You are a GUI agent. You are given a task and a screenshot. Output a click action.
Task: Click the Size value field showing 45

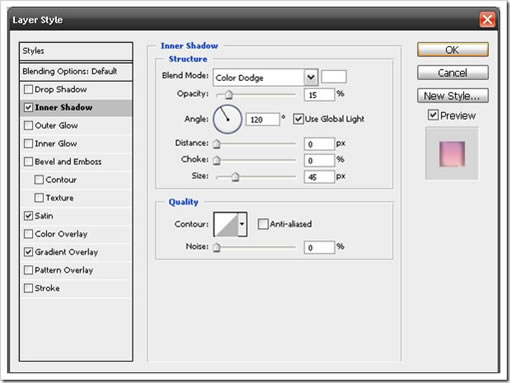[x=319, y=177]
